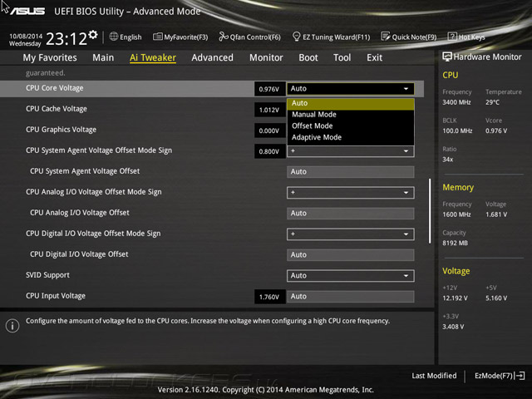Click the 0.000V graphics voltage readout
The width and height of the screenshot is (532, 399).
(269, 131)
